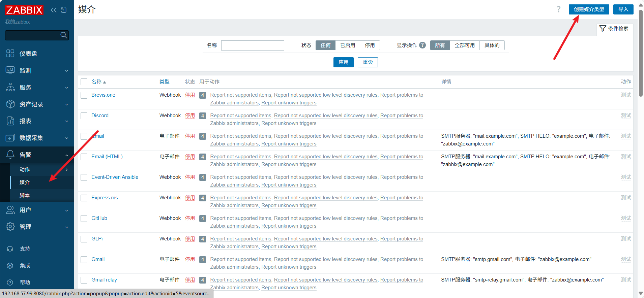Expand the 动作 submenu arrow
Screen dimensions: 644x298
point(66,169)
